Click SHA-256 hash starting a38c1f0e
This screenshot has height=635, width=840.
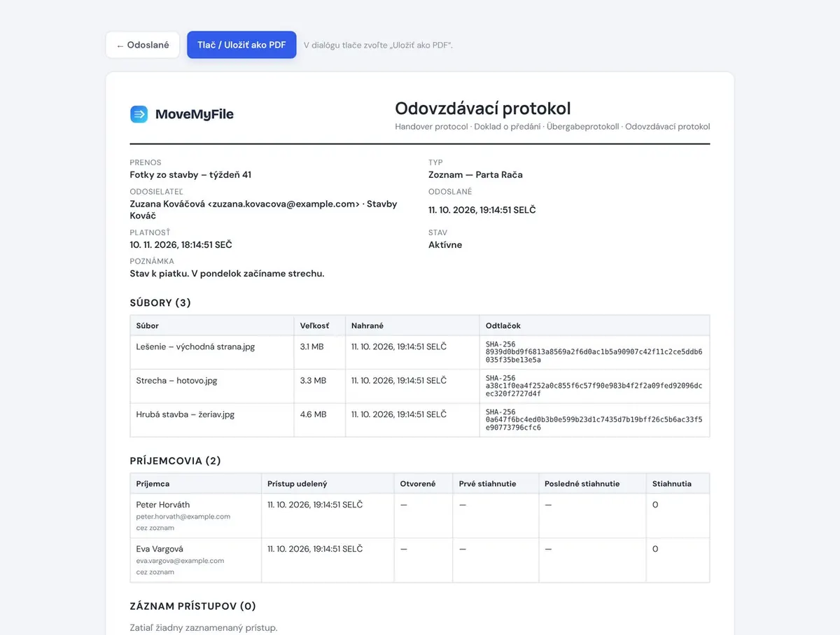pos(594,389)
